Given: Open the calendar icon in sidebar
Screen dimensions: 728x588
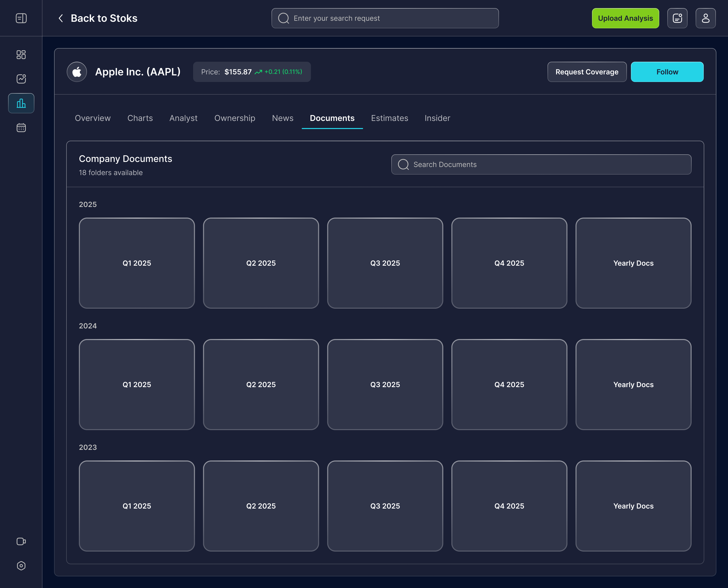Looking at the screenshot, I should (21, 128).
